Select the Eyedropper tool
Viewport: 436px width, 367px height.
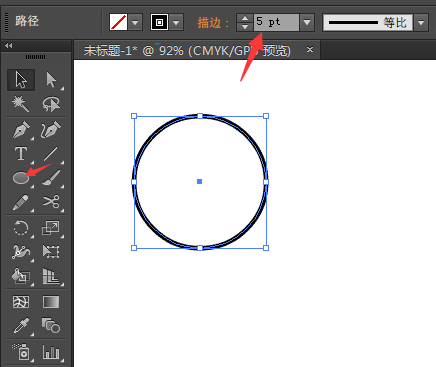[21, 326]
